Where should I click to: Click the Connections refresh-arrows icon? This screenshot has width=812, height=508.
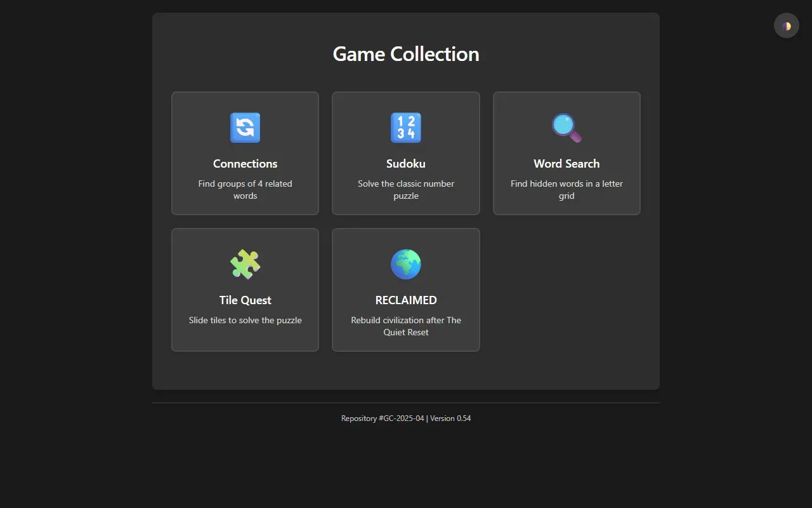click(245, 128)
